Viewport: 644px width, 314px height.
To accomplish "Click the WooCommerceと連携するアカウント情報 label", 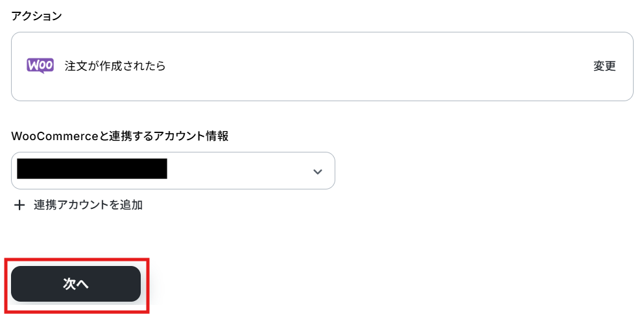I will click(x=120, y=136).
